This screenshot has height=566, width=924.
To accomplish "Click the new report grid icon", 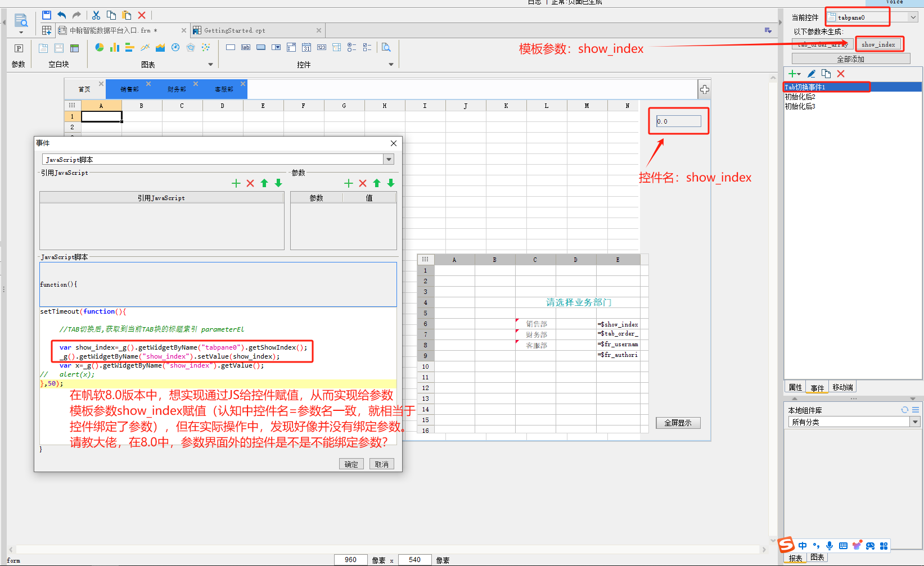I will click(x=47, y=30).
